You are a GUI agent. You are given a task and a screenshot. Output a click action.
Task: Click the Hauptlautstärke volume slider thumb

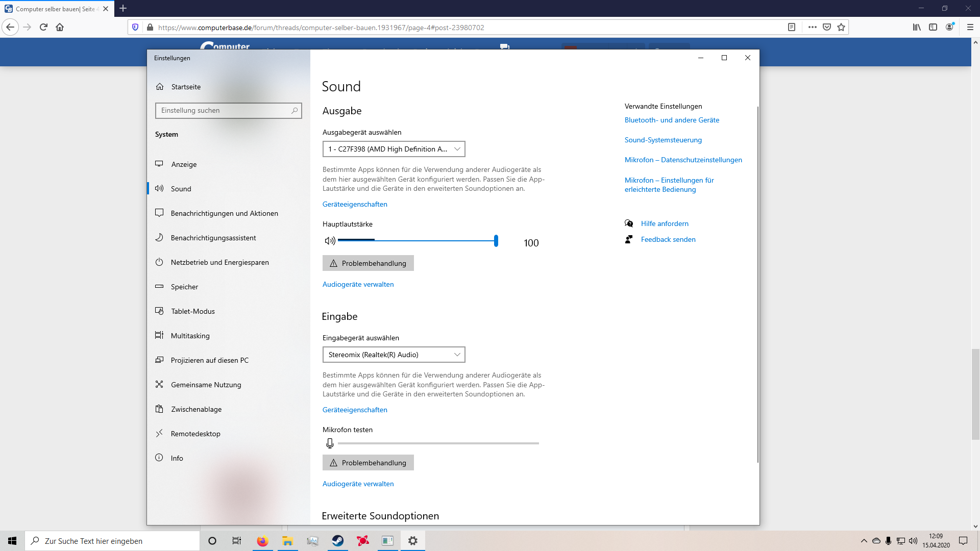496,241
